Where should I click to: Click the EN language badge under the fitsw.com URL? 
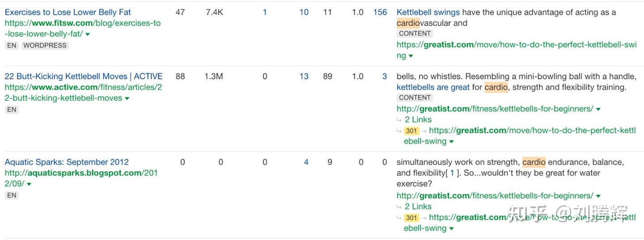tap(12, 45)
